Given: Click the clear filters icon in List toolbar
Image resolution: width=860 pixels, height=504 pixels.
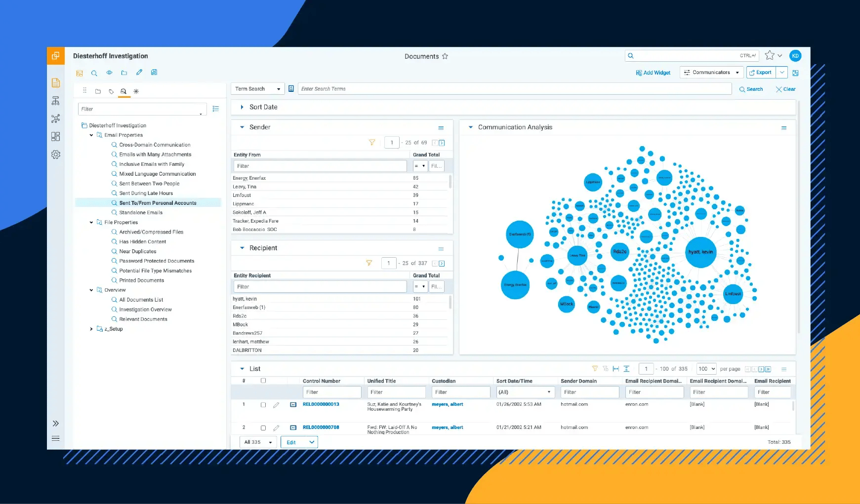Looking at the screenshot, I should 606,369.
